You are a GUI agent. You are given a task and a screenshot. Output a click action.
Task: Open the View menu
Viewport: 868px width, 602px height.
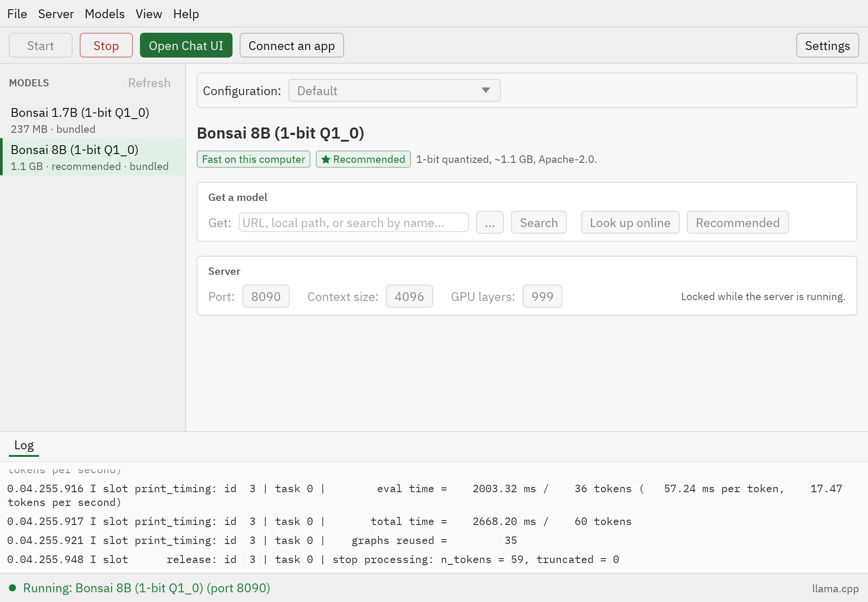click(x=149, y=14)
